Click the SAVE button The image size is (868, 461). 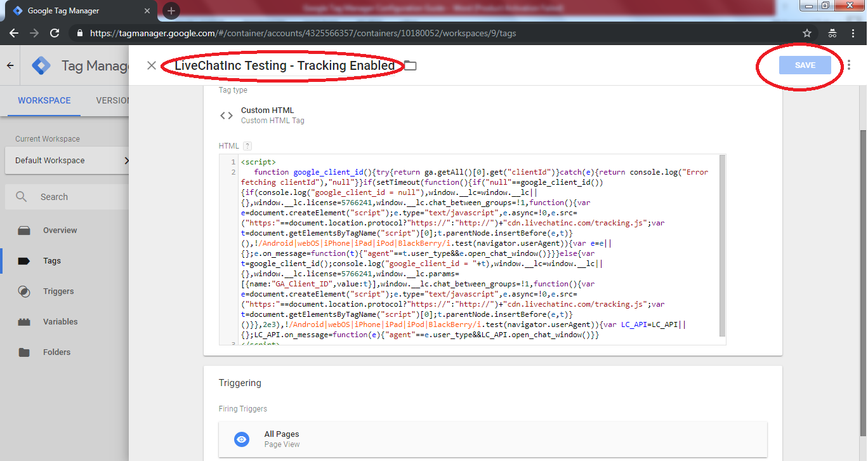[x=805, y=65]
